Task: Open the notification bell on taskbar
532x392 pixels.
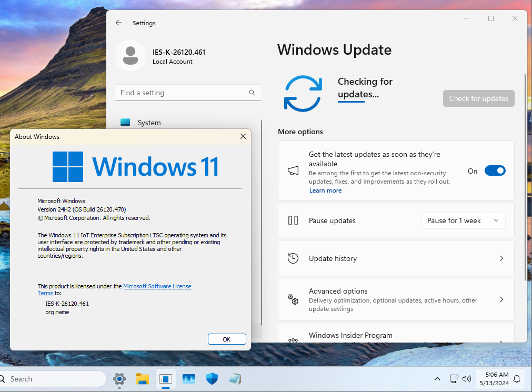Action: tap(517, 379)
